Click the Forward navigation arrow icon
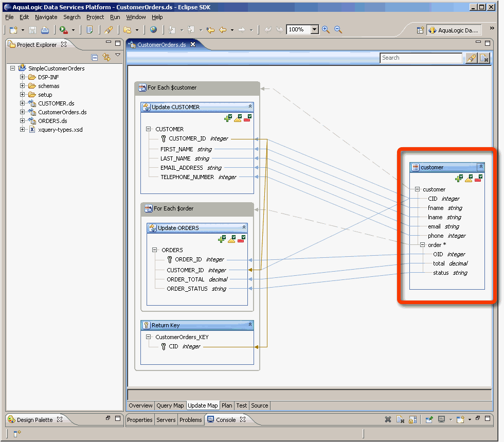Viewport: 504px width, 442px height. (241, 30)
